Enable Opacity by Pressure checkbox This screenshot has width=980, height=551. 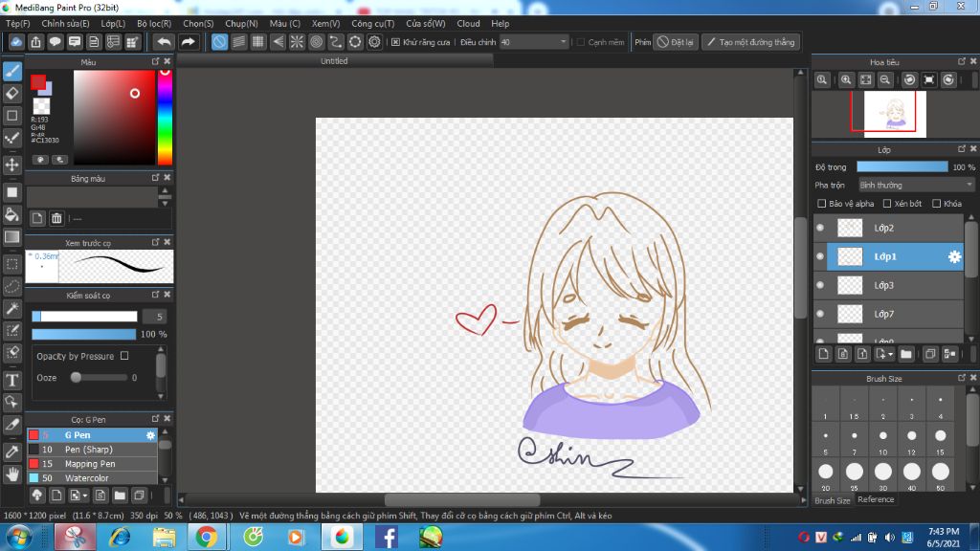click(124, 356)
